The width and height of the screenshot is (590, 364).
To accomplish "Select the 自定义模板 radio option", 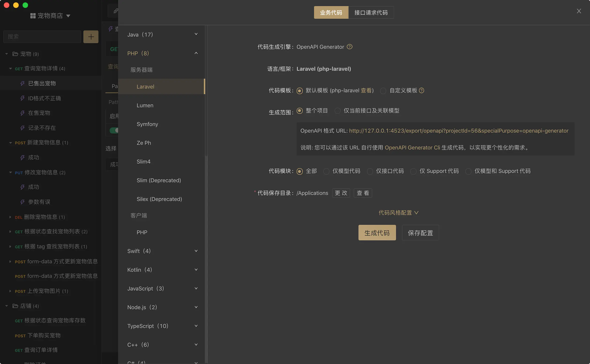I will tap(383, 91).
